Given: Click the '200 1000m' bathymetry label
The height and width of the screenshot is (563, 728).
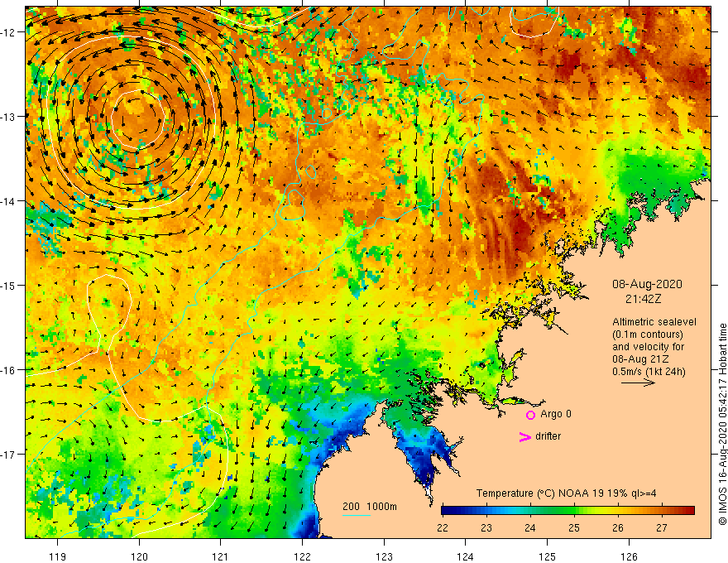Looking at the screenshot, I should pos(370,507).
